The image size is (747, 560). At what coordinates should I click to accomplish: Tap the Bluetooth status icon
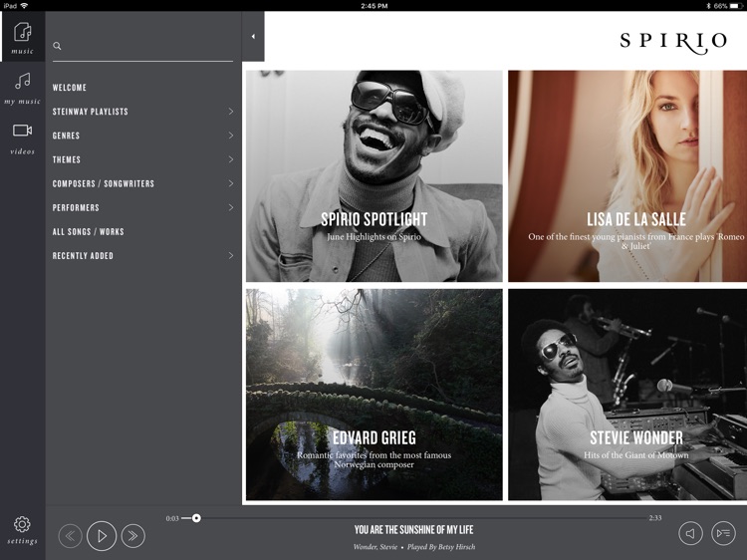(x=708, y=6)
